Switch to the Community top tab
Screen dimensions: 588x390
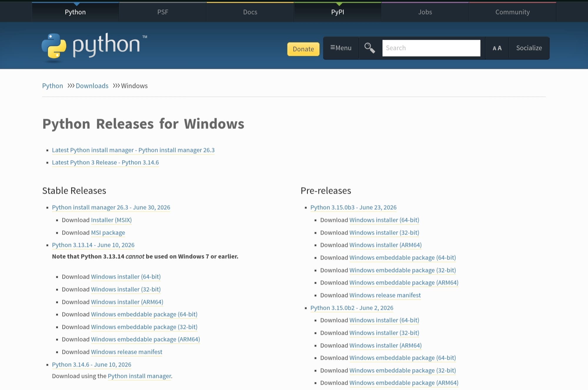click(x=512, y=12)
